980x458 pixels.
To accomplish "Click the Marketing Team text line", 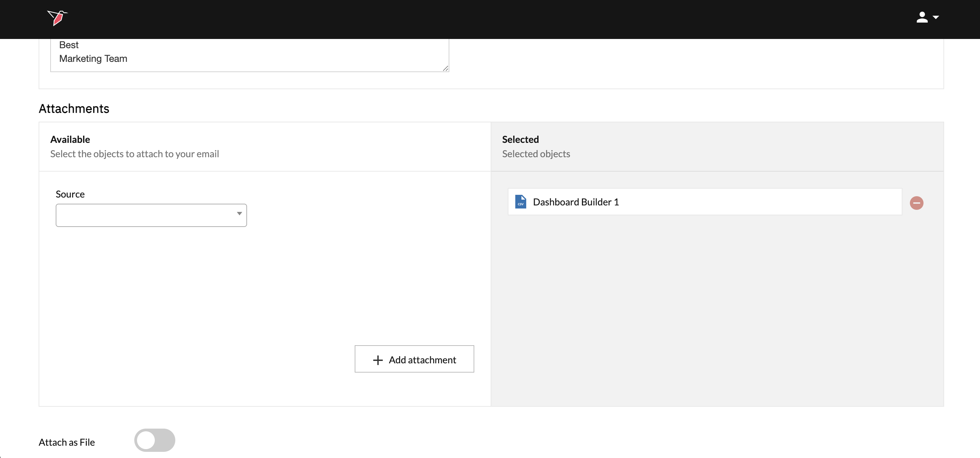I will pos(93,58).
